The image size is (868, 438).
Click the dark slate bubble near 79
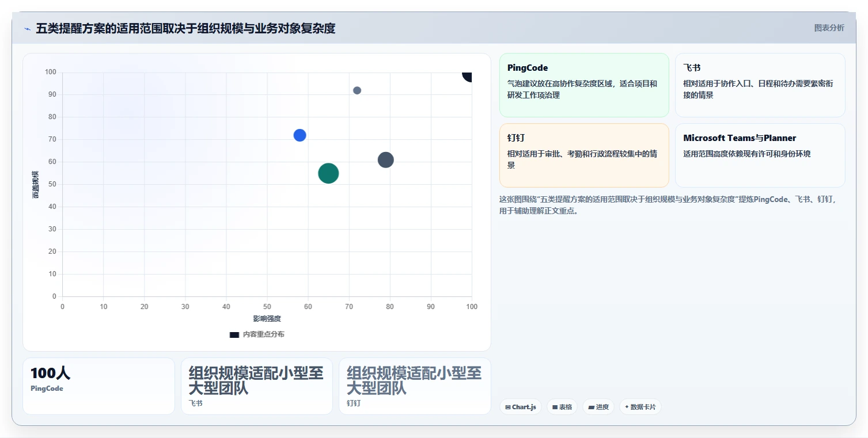point(386,160)
